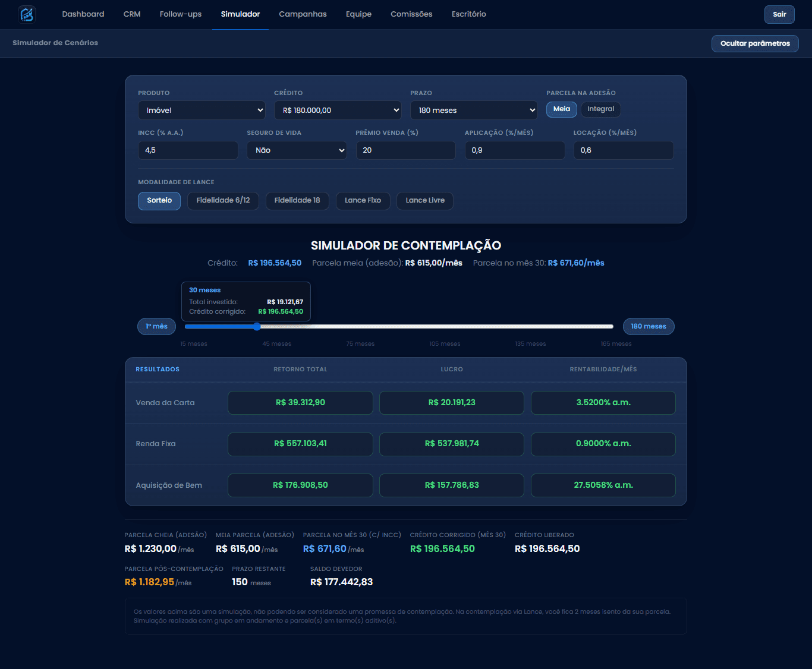Switch parcela na adesão to Integral

coord(601,109)
